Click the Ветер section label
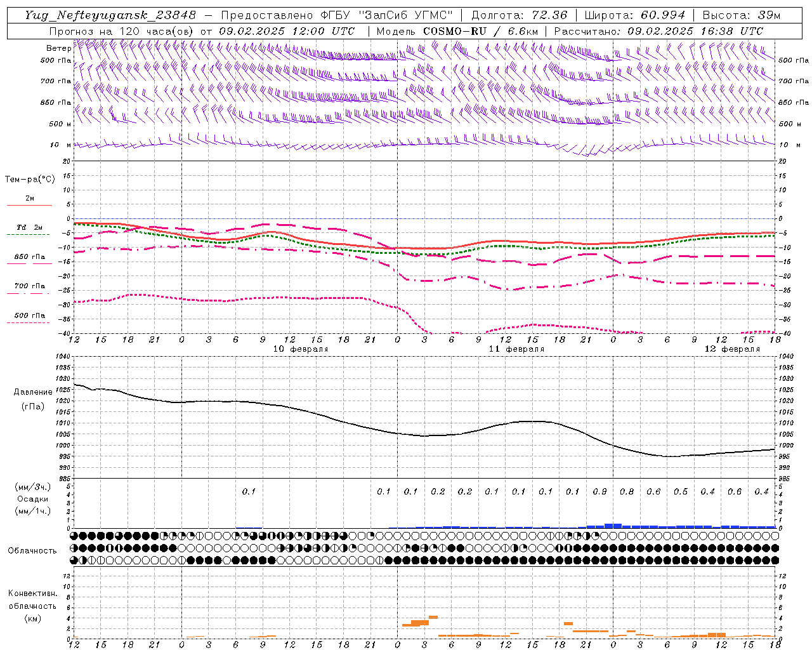The image size is (812, 650). pyautogui.click(x=58, y=48)
